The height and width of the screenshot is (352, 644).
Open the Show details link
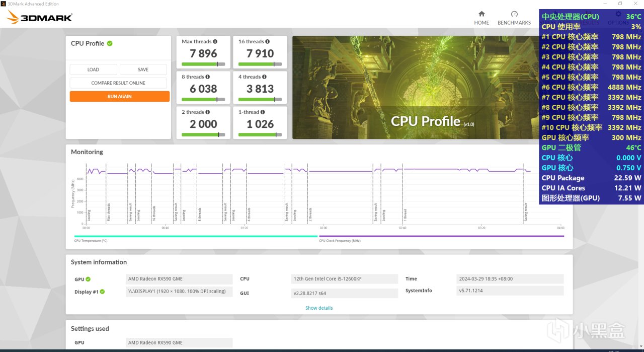(x=319, y=308)
